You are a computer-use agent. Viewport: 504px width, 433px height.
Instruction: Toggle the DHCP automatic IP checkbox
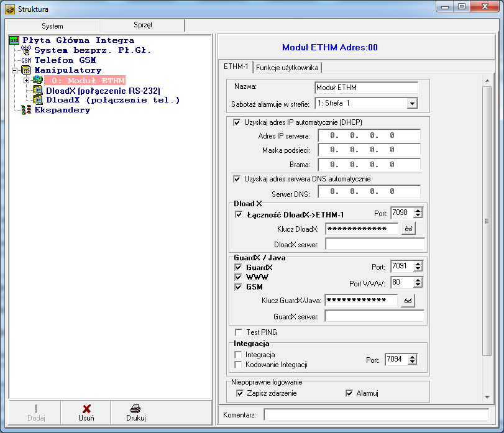click(x=237, y=122)
